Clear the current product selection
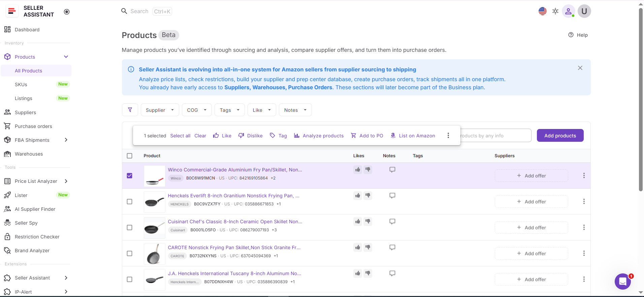Screen dimensions: 644x297 click(200, 136)
